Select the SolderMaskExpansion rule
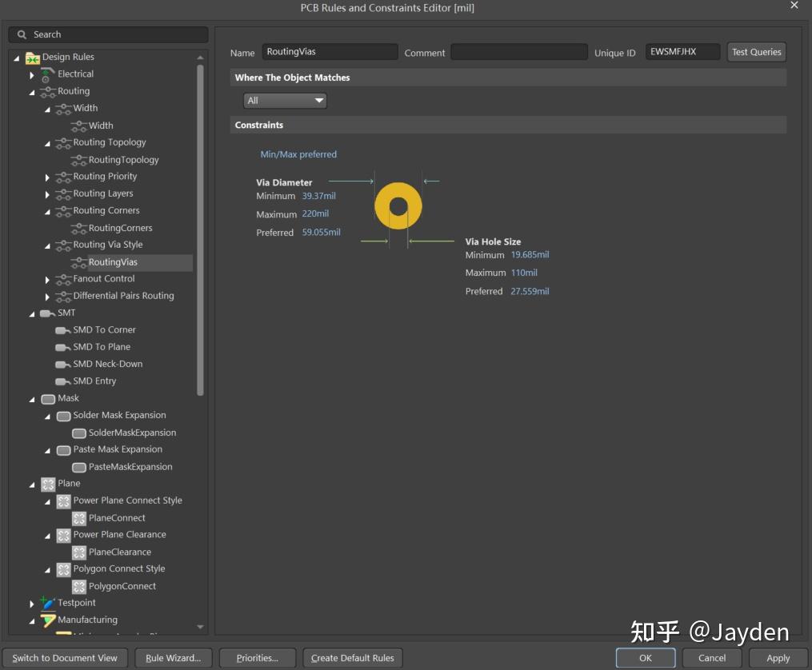 click(x=132, y=433)
